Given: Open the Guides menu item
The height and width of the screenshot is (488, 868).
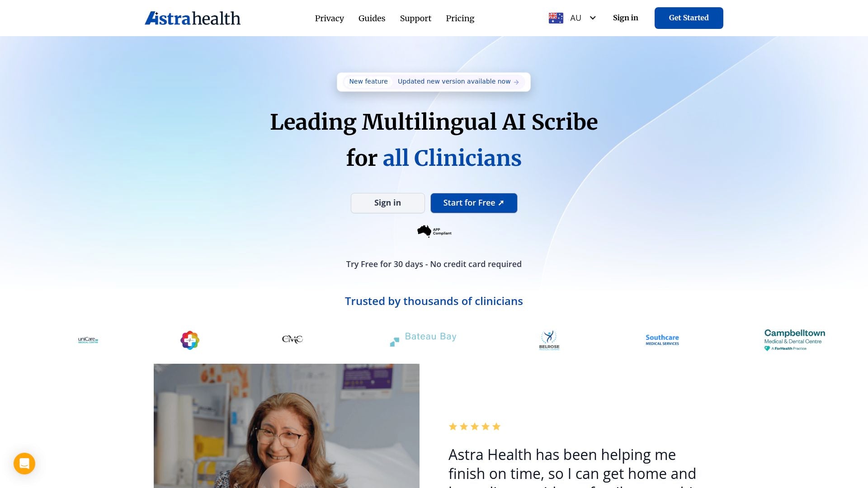Looking at the screenshot, I should 372,19.
